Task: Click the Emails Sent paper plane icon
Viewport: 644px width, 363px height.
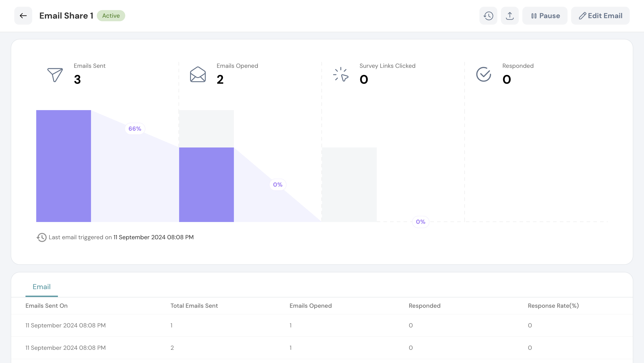Action: (55, 75)
